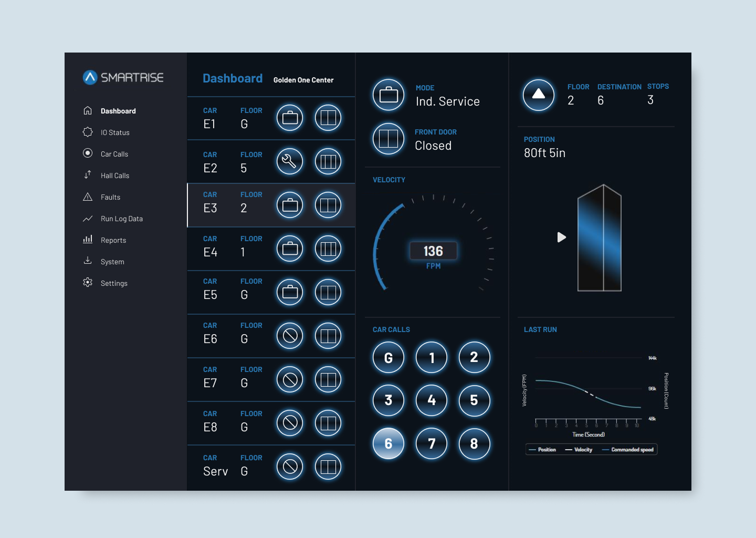
Task: Click the Ind. Service mode briefcase icon
Action: 388,95
